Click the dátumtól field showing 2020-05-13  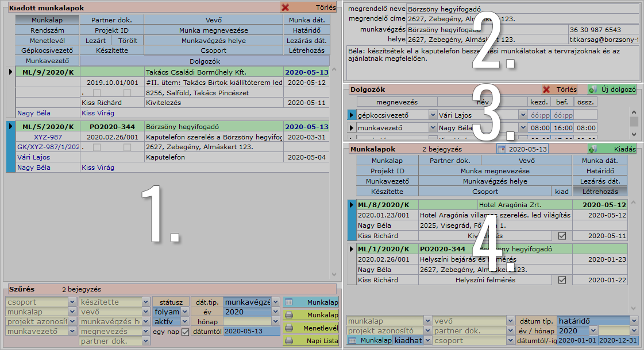coord(251,331)
